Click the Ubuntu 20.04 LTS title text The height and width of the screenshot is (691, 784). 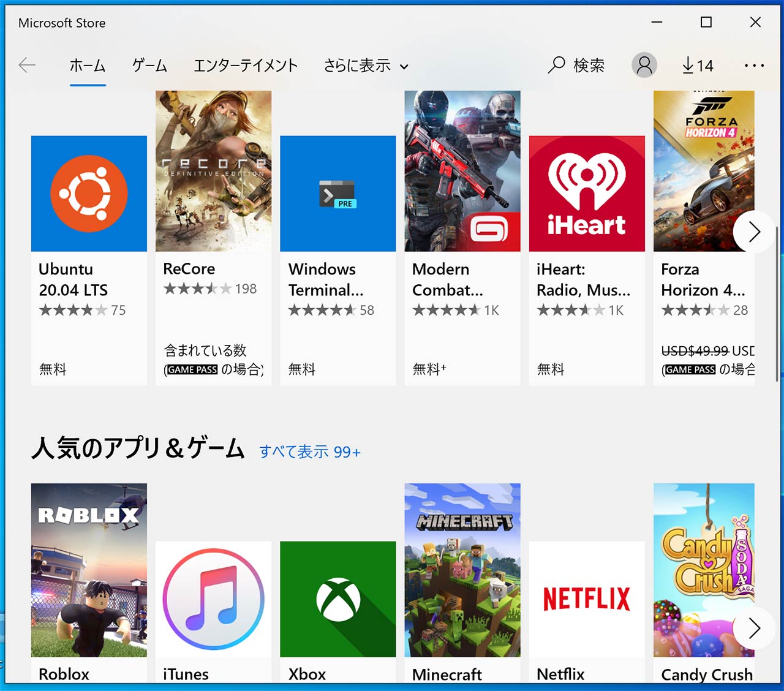[x=73, y=279]
